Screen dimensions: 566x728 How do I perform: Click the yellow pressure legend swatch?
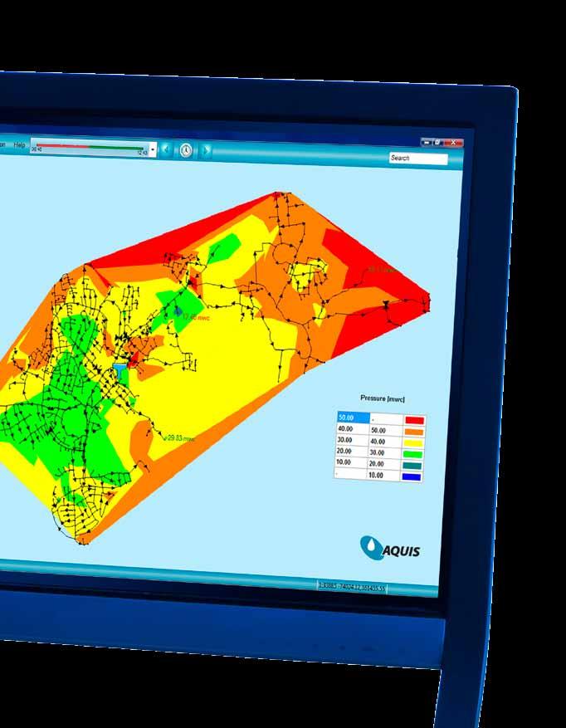(x=413, y=443)
